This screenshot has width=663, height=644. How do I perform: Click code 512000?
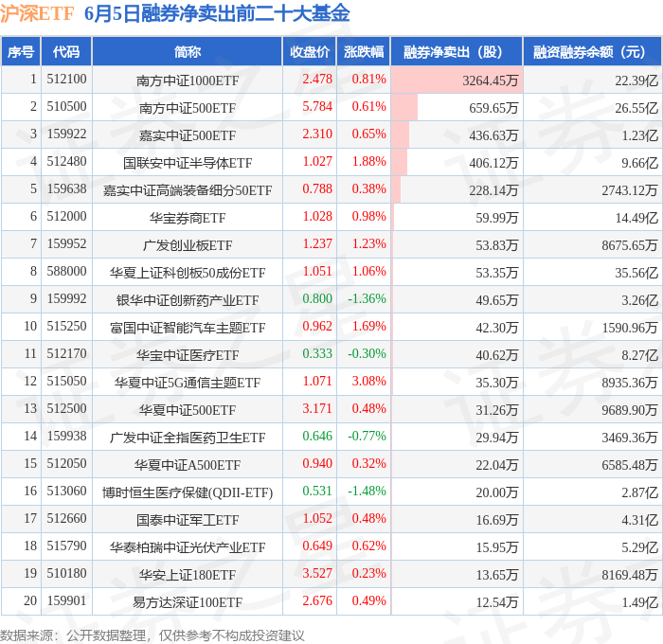66,217
